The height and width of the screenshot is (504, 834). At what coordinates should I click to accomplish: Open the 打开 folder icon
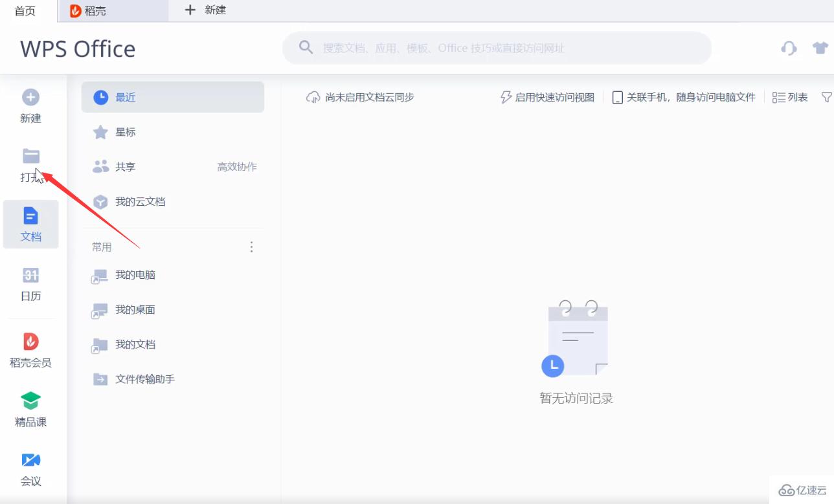[x=30, y=156]
